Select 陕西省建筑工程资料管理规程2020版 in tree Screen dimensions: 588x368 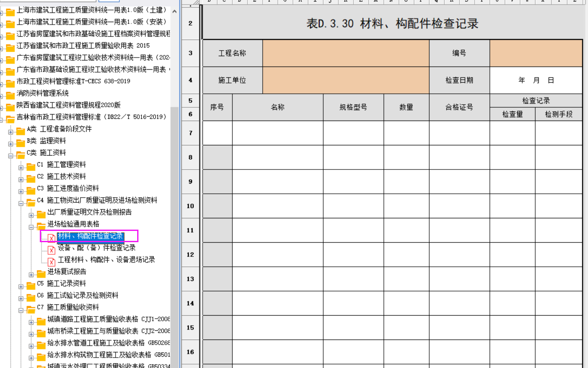(x=68, y=105)
